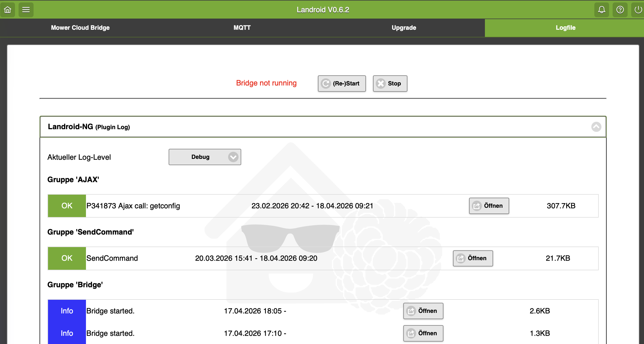This screenshot has height=344, width=644.
Task: Open the Debug log-level dropdown
Action: click(200, 157)
